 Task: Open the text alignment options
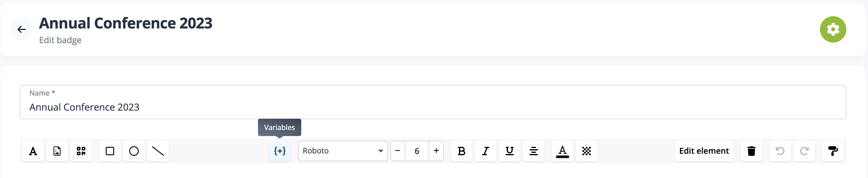point(533,151)
